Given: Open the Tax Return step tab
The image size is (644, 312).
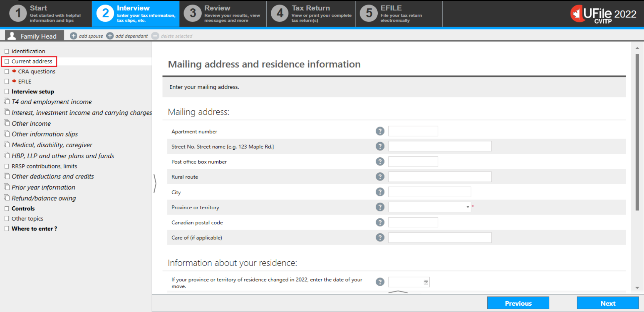Looking at the screenshot, I should pyautogui.click(x=311, y=14).
